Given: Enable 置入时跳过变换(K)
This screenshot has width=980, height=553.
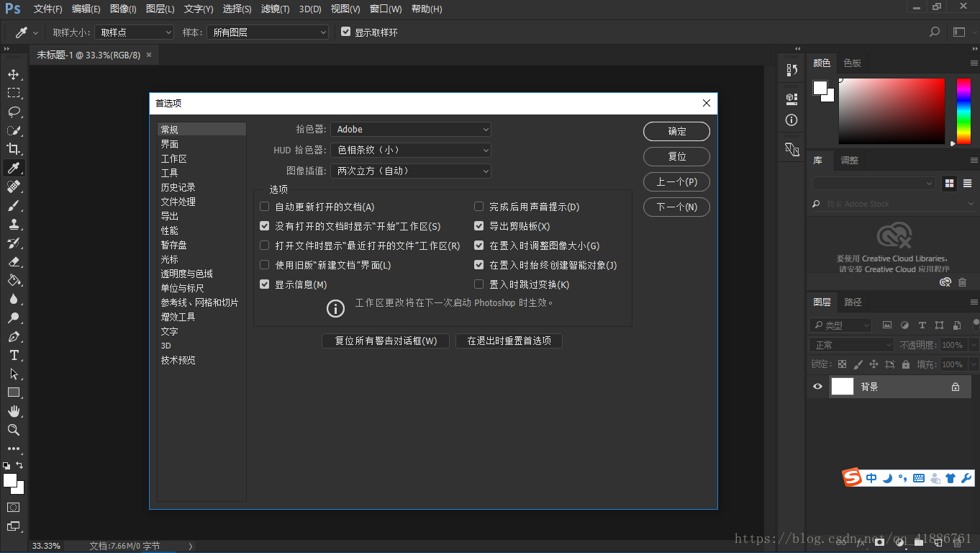Looking at the screenshot, I should [x=479, y=284].
